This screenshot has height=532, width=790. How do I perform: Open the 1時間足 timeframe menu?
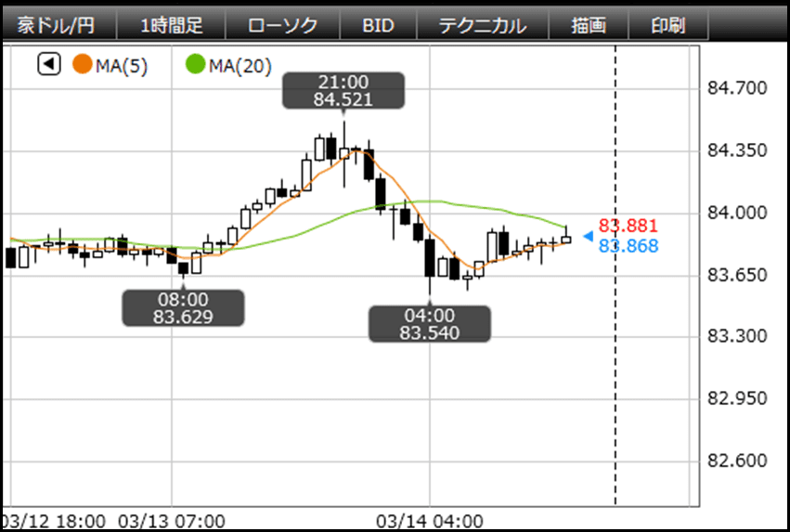point(172,25)
